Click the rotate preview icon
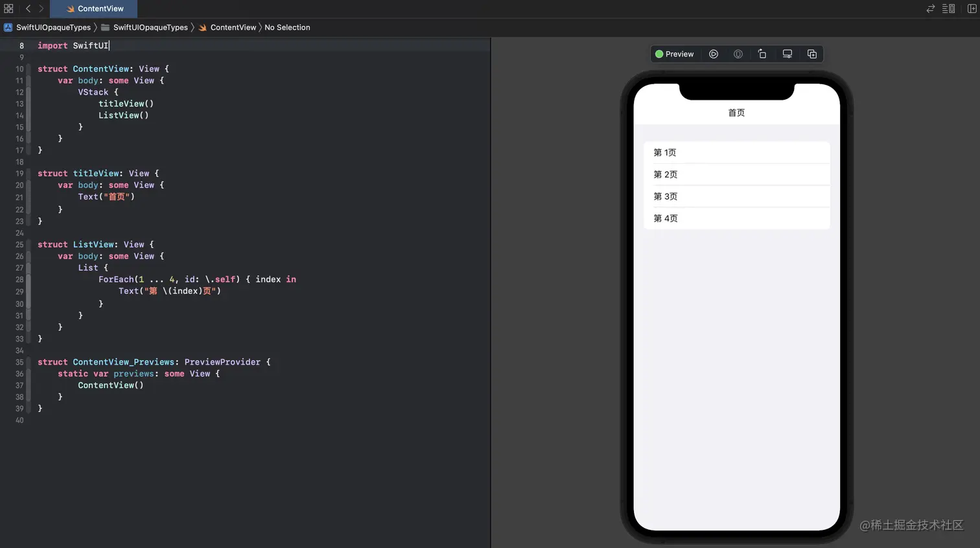The image size is (980, 548). [762, 54]
